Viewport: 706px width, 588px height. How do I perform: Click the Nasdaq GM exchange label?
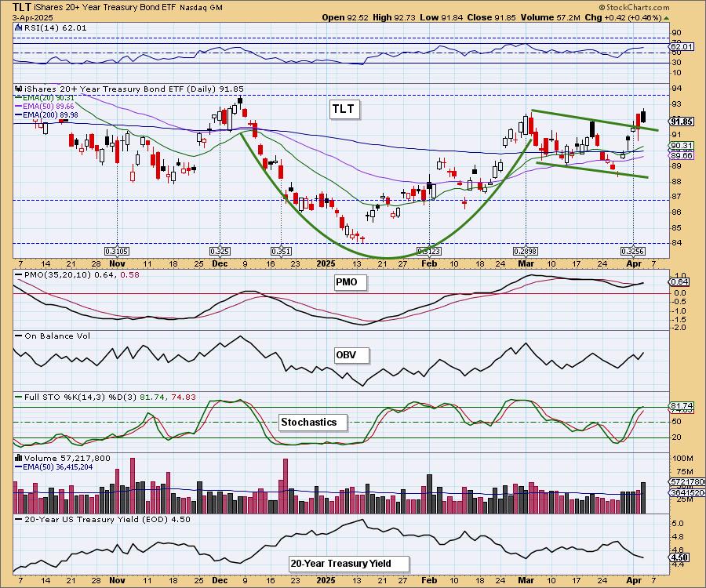click(200, 8)
